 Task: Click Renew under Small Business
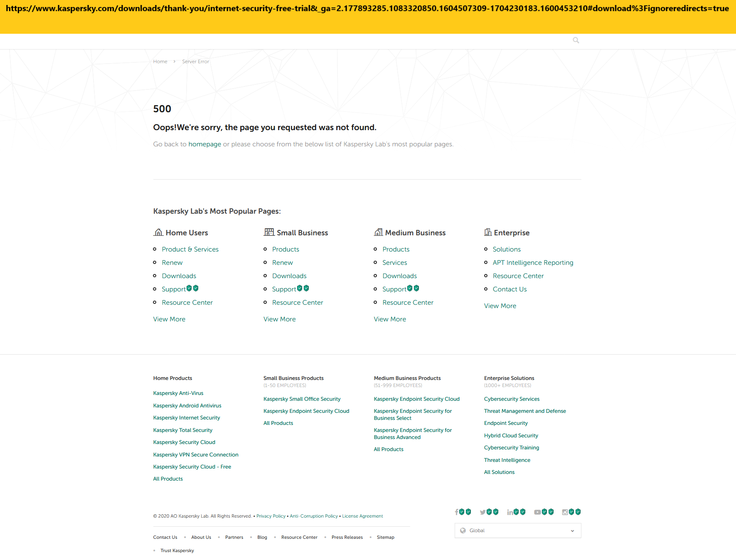(x=282, y=262)
